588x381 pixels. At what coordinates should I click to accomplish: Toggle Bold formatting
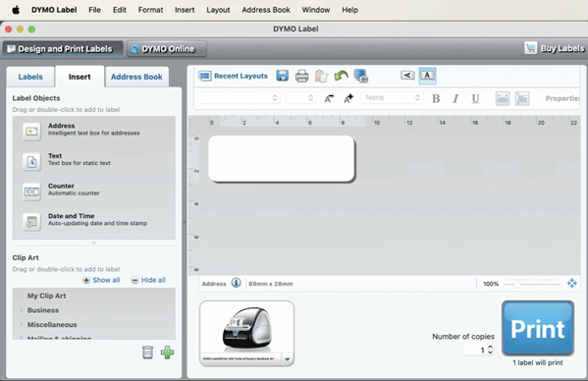point(436,98)
